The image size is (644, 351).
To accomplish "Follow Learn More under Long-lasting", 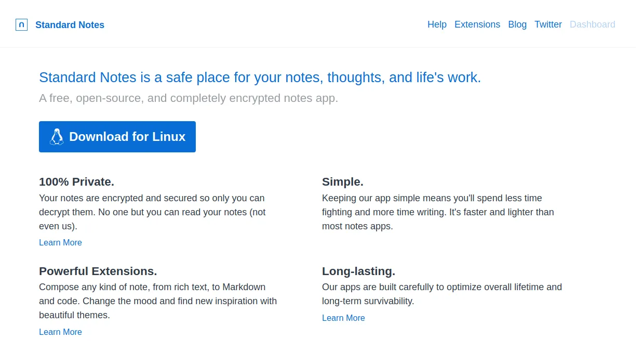I will tap(343, 318).
